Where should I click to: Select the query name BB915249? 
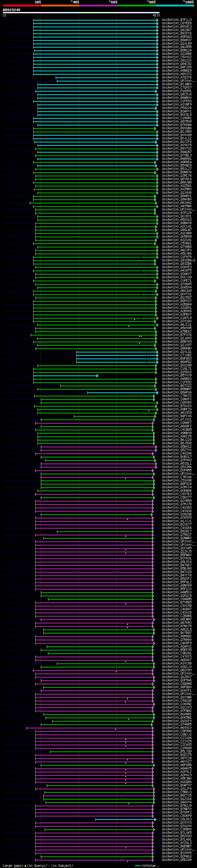11,10
